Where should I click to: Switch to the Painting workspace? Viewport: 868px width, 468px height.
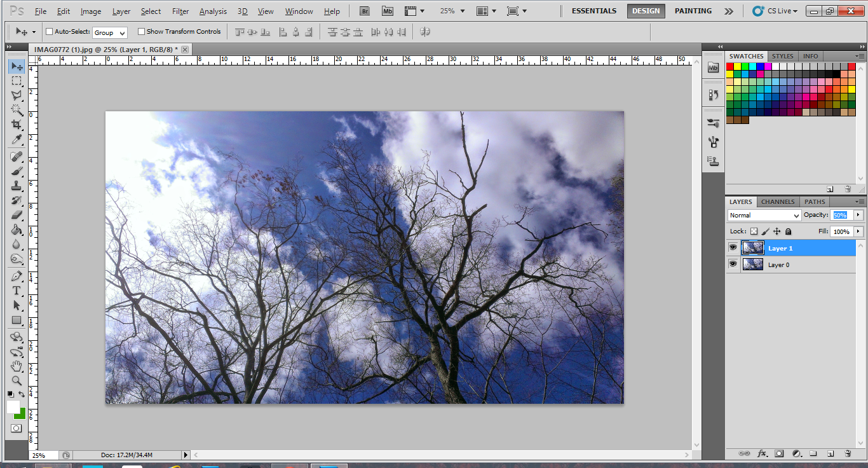[x=693, y=11]
